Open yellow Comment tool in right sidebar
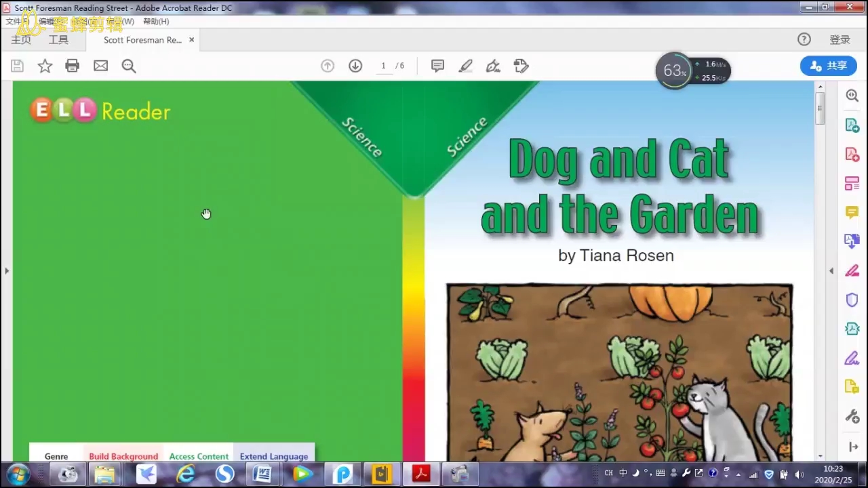 pos(852,213)
